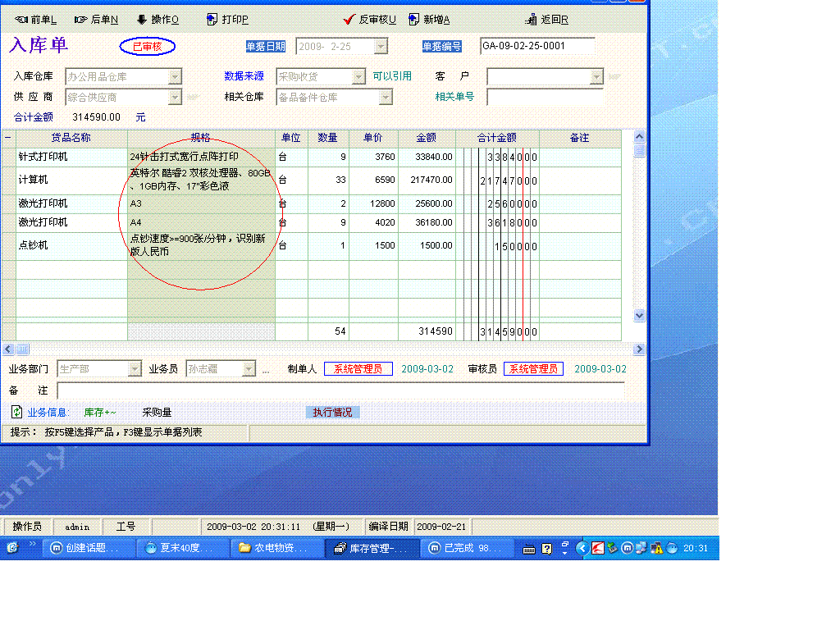Select the 计算机 row in the table
The image size is (840, 630).
[34, 180]
